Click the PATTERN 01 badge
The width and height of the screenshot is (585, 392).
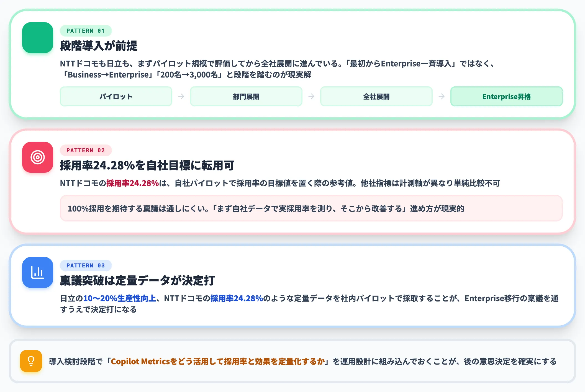86,31
